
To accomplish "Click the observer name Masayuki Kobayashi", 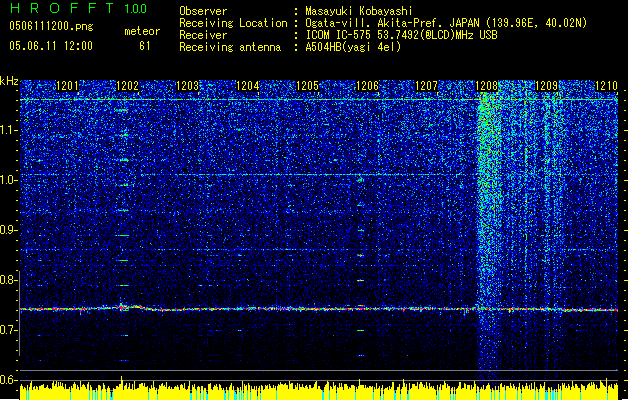I will (x=359, y=11).
